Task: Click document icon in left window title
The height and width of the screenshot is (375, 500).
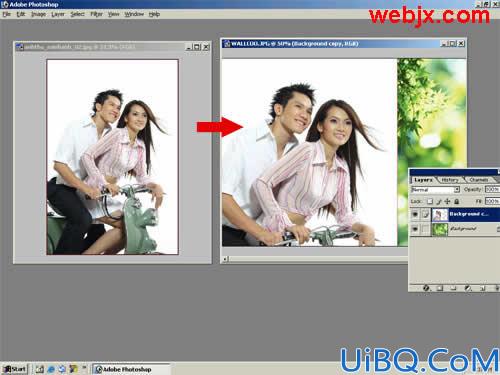Action: [20, 47]
